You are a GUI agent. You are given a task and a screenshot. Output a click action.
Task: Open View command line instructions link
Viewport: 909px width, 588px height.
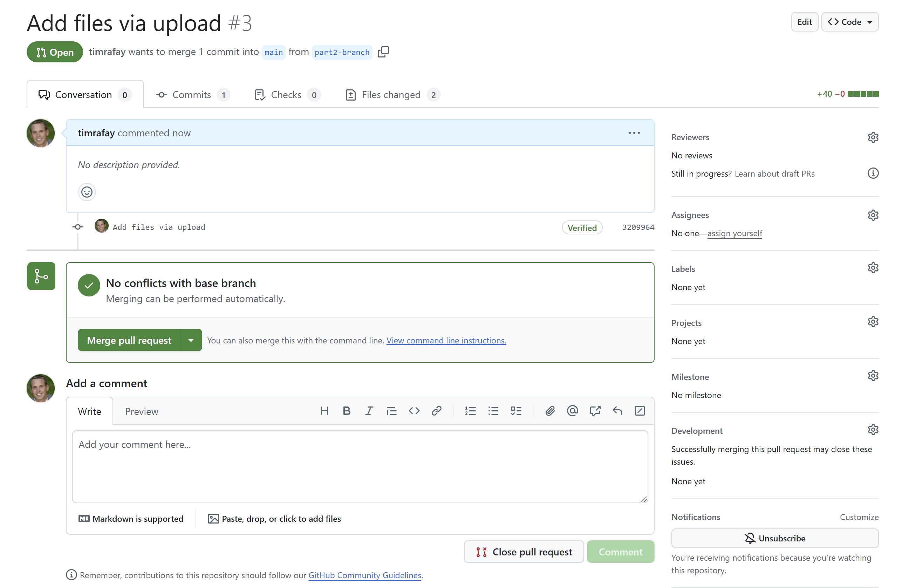point(446,341)
